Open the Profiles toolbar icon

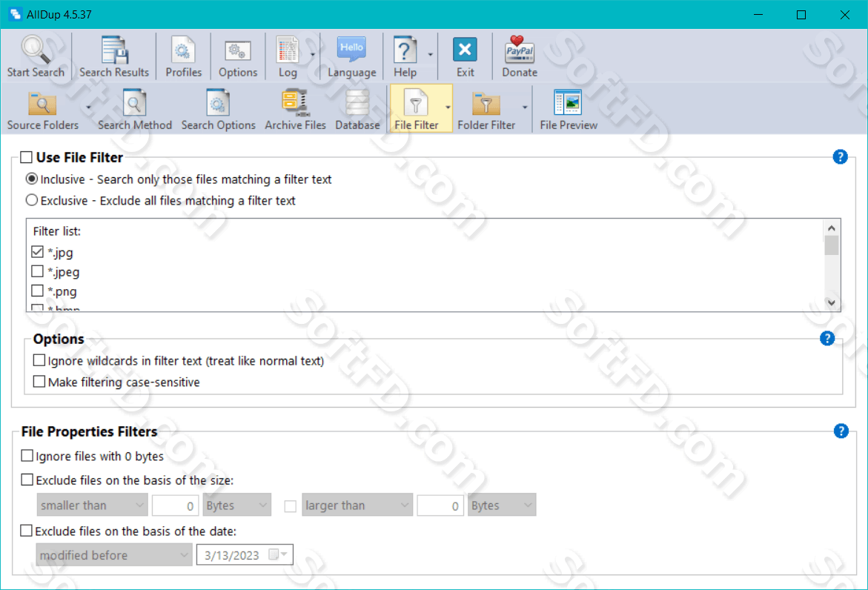click(183, 50)
